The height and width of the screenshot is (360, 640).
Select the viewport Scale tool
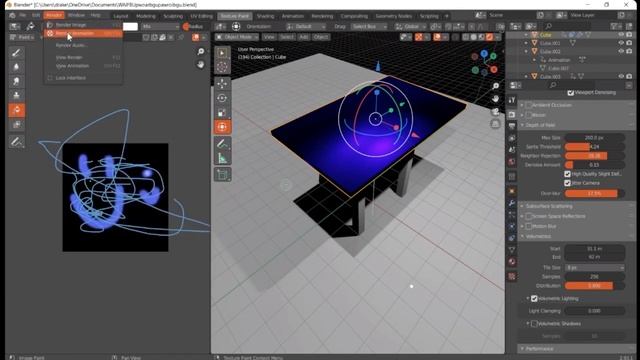pos(222,113)
